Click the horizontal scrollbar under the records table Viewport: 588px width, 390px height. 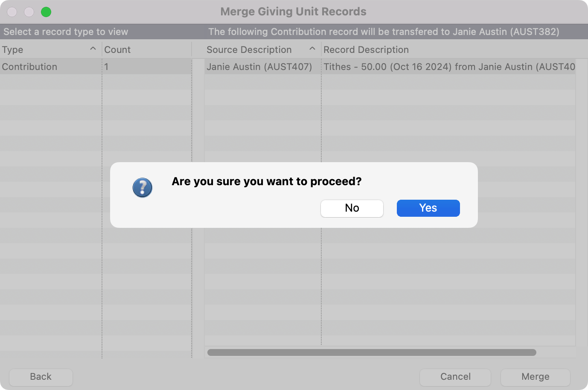(x=371, y=352)
